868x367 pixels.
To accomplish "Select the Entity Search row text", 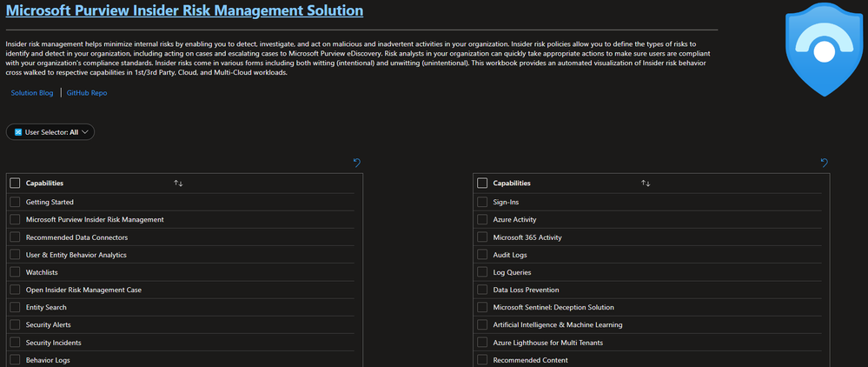I will coord(47,307).
